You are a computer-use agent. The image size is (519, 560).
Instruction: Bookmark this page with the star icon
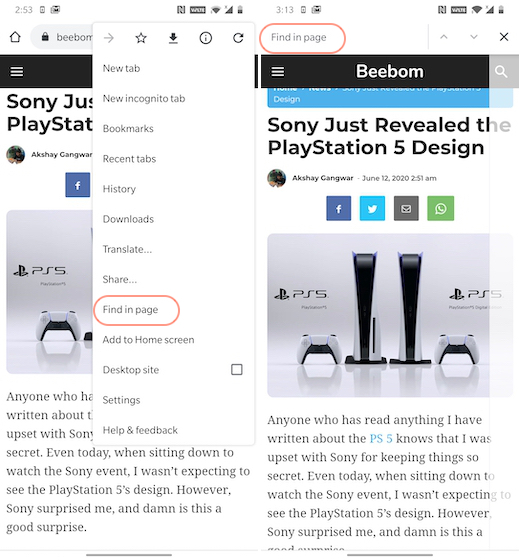(x=141, y=38)
